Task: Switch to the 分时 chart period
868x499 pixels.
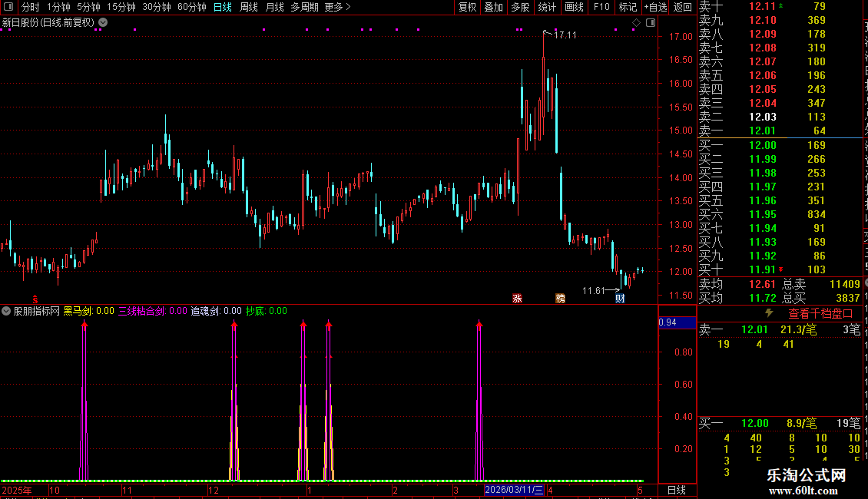Action: coord(31,7)
